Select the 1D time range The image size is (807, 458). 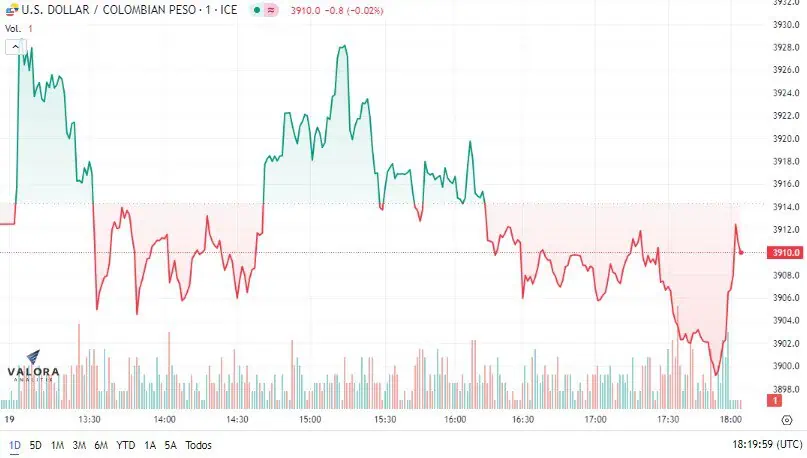[14, 445]
